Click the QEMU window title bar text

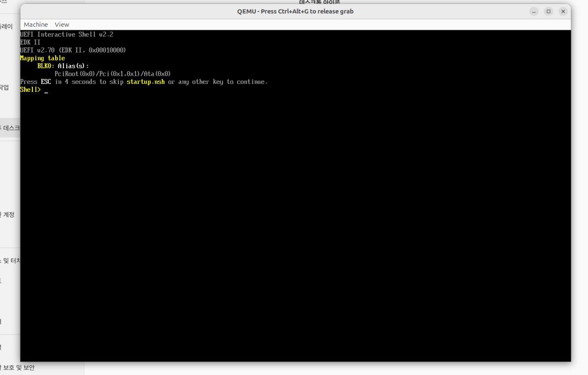pyautogui.click(x=295, y=11)
